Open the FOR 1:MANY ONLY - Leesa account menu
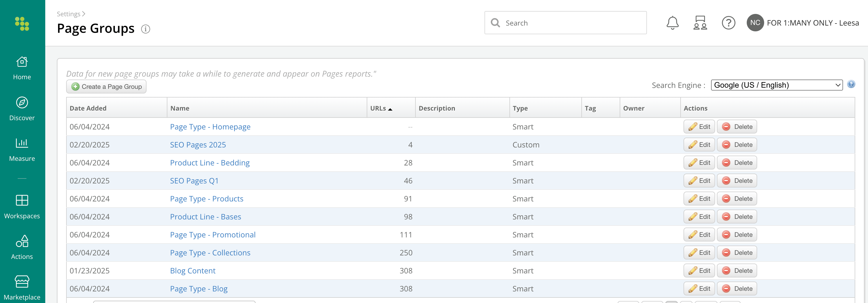The image size is (868, 303). click(x=812, y=23)
